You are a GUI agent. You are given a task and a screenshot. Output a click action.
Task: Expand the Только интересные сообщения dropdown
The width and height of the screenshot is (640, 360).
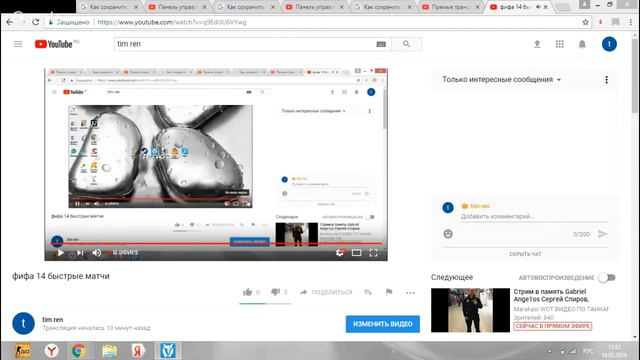[x=502, y=80]
